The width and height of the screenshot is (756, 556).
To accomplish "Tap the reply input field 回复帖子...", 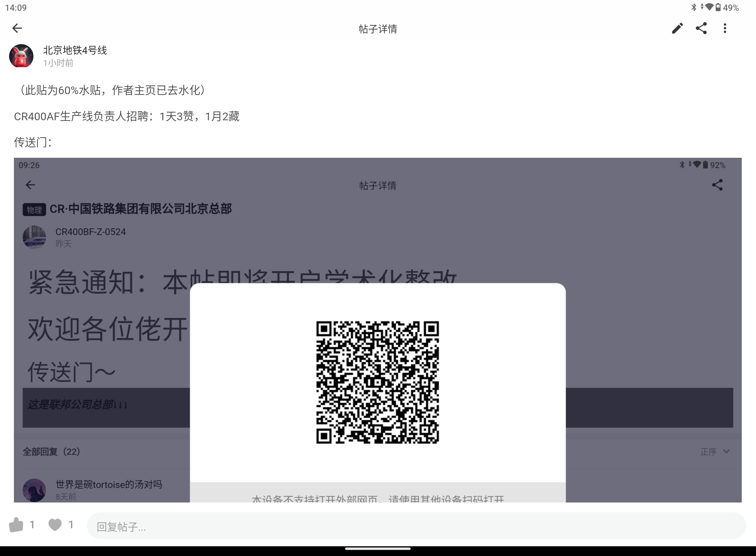I will click(416, 526).
